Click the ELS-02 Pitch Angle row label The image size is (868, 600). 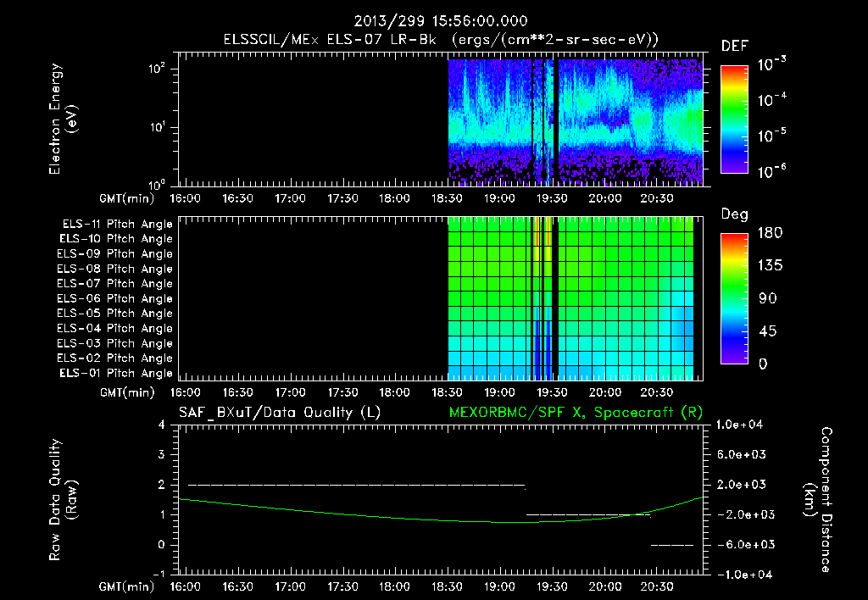click(x=115, y=358)
